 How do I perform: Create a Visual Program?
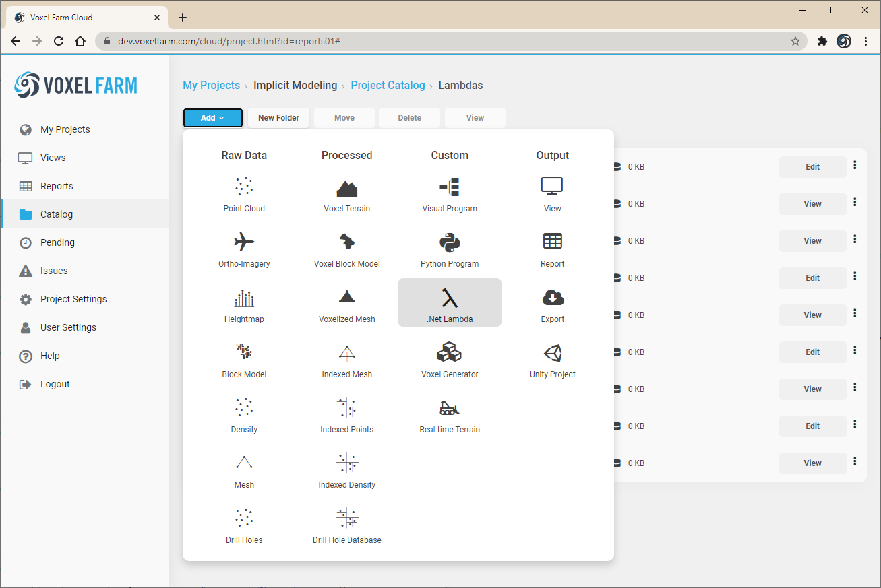[x=450, y=195]
